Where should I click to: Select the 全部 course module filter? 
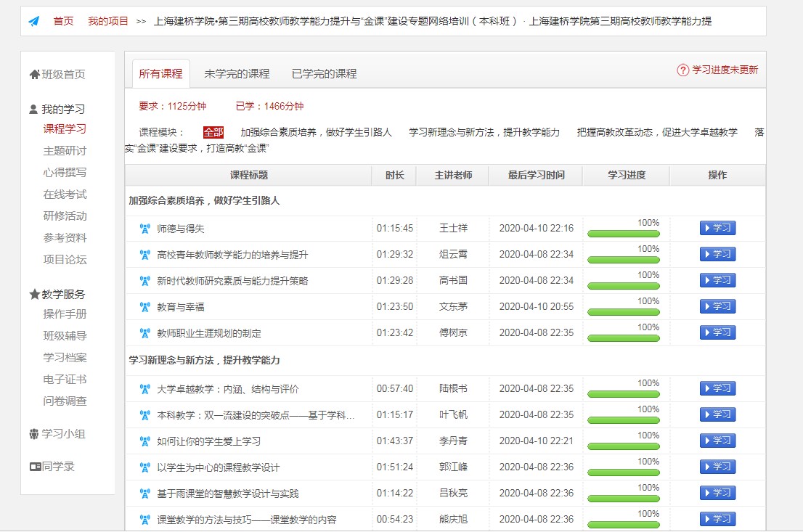(213, 132)
